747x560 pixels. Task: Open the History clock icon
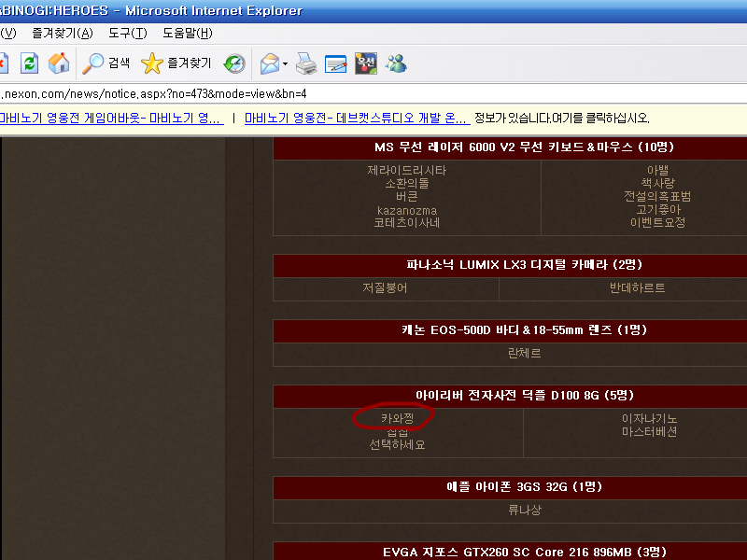click(234, 63)
